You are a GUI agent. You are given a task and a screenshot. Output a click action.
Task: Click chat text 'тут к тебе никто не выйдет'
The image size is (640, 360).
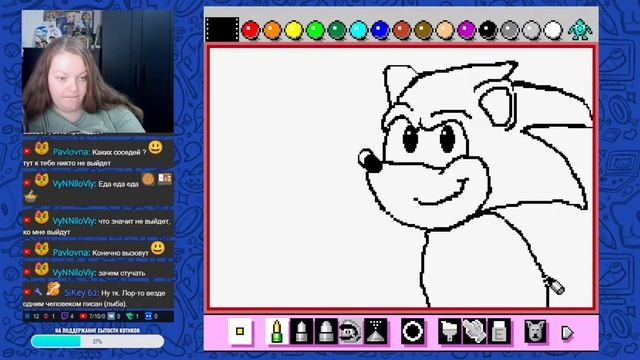click(x=67, y=163)
